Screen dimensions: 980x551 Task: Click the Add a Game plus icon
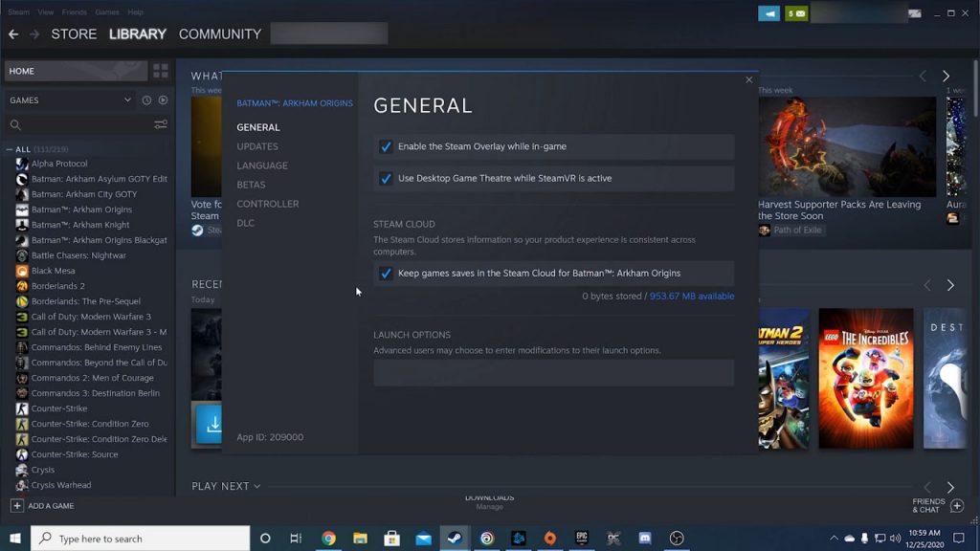click(x=17, y=505)
